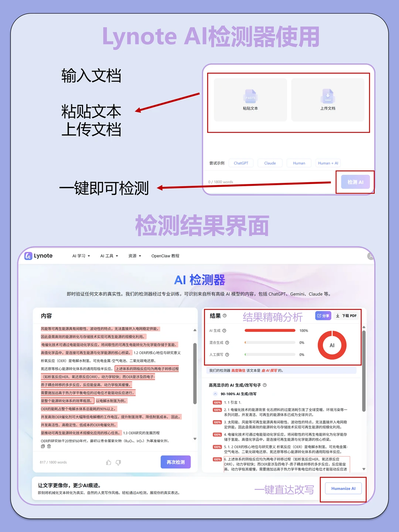Screen dimensions: 399x532
Task: Click the 内容 panel heading
Action: (46, 316)
